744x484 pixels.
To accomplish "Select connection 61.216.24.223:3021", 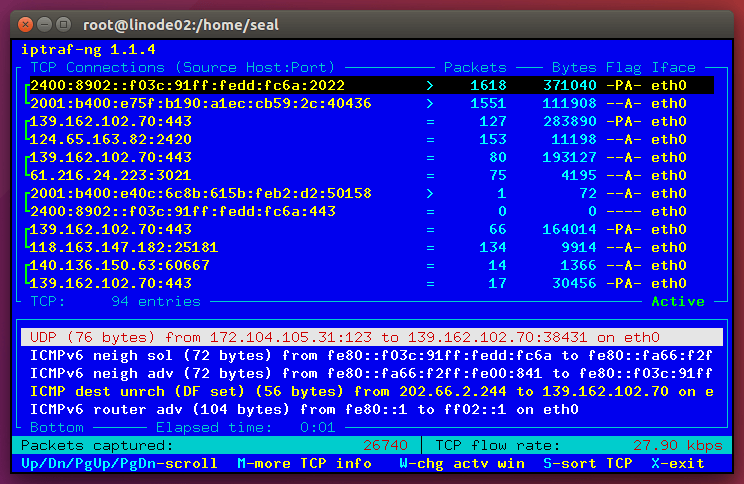I will [111, 176].
